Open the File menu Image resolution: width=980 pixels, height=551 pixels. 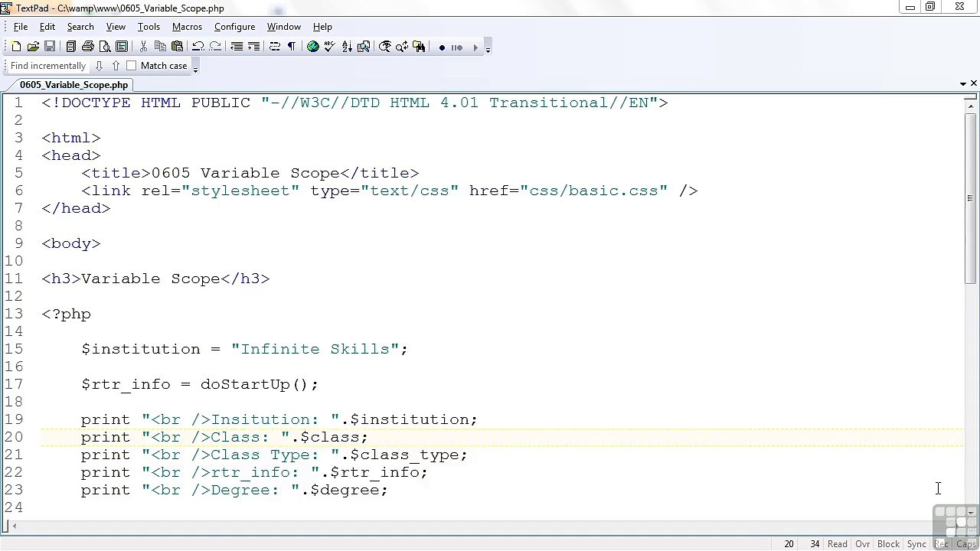[21, 27]
